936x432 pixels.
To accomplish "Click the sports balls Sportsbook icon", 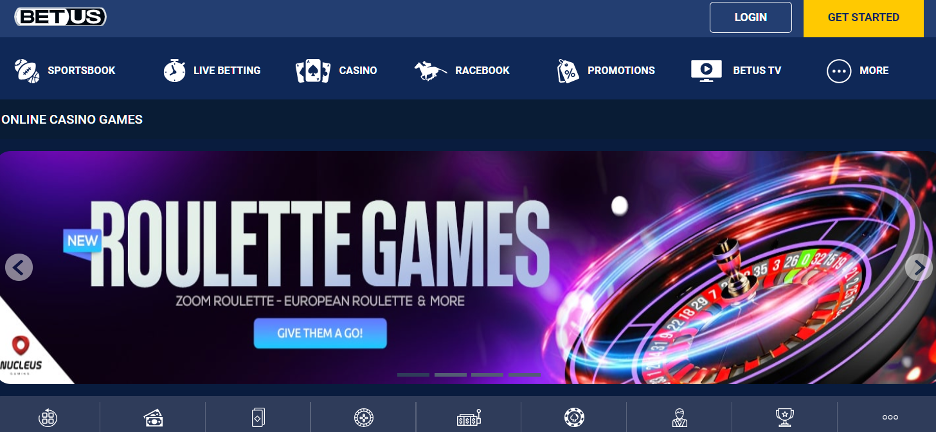I will (x=27, y=70).
